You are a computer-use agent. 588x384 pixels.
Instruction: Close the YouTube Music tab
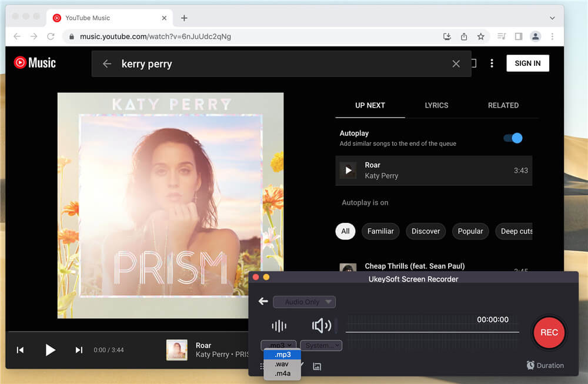pos(164,18)
